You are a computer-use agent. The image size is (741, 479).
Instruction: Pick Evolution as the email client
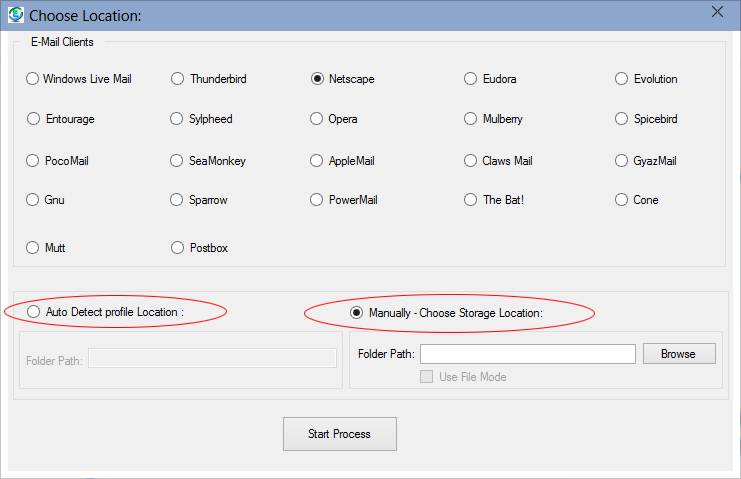coord(622,79)
